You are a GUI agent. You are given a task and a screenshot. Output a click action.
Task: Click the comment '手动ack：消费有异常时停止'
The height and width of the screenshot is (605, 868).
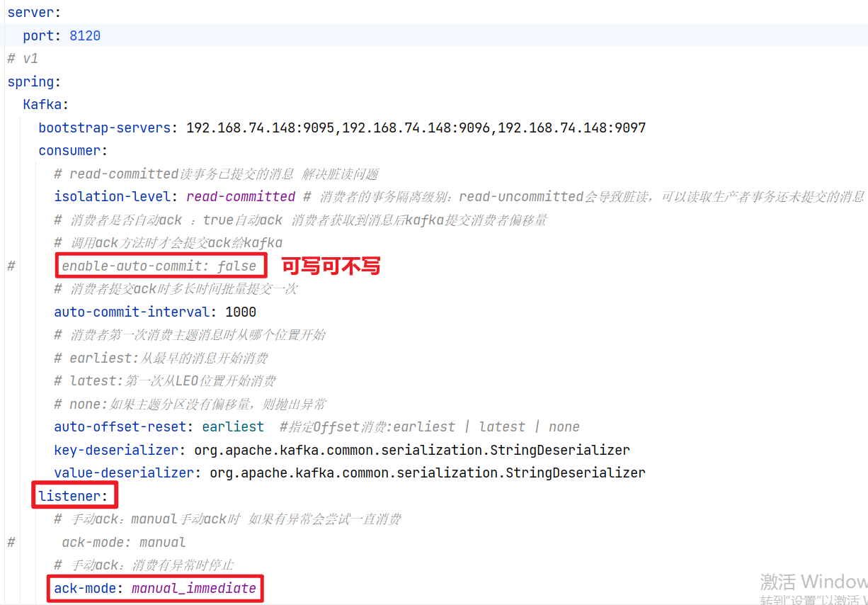point(144,565)
